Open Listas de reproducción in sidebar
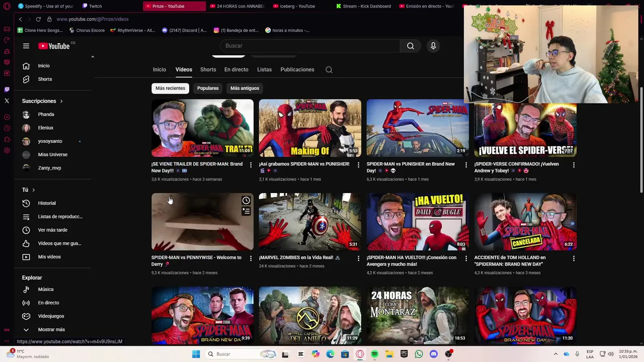Image resolution: width=644 pixels, height=362 pixels. (53, 217)
